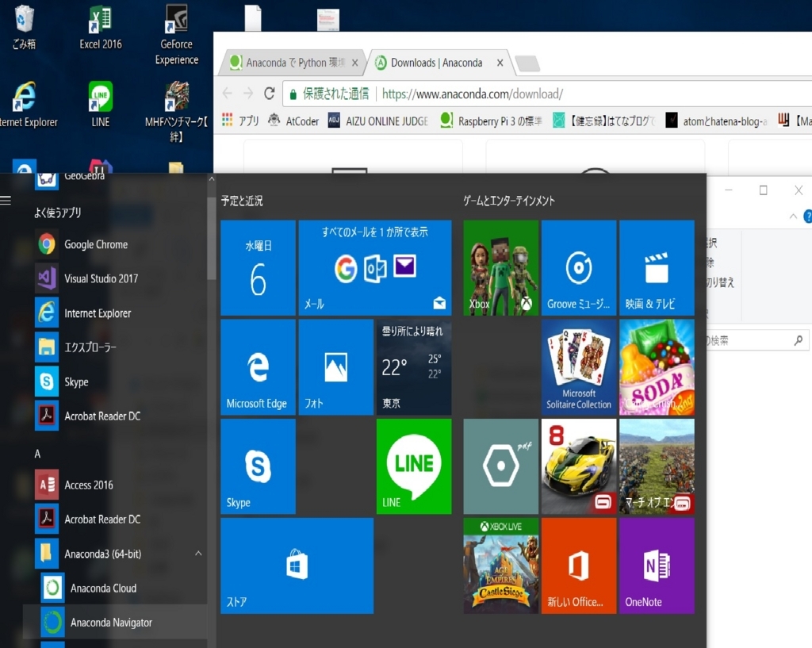Click the 保護された通信 security indicator
This screenshot has width=812, height=648.
(329, 94)
